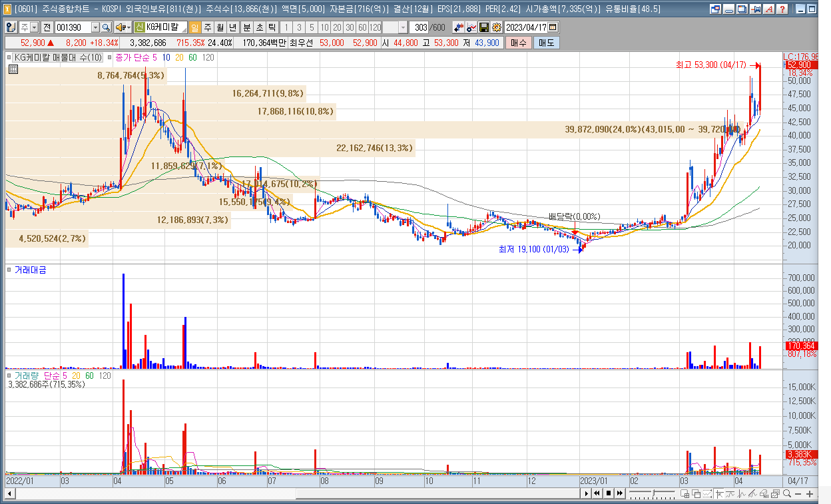Zoom in chart with plus icon

coord(810,493)
